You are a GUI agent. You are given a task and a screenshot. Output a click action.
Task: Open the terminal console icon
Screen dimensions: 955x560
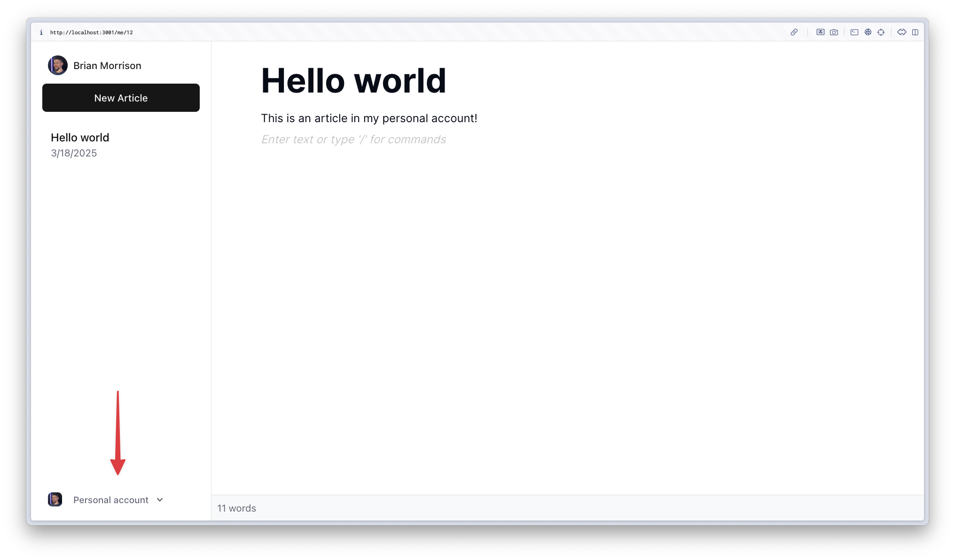(x=854, y=32)
